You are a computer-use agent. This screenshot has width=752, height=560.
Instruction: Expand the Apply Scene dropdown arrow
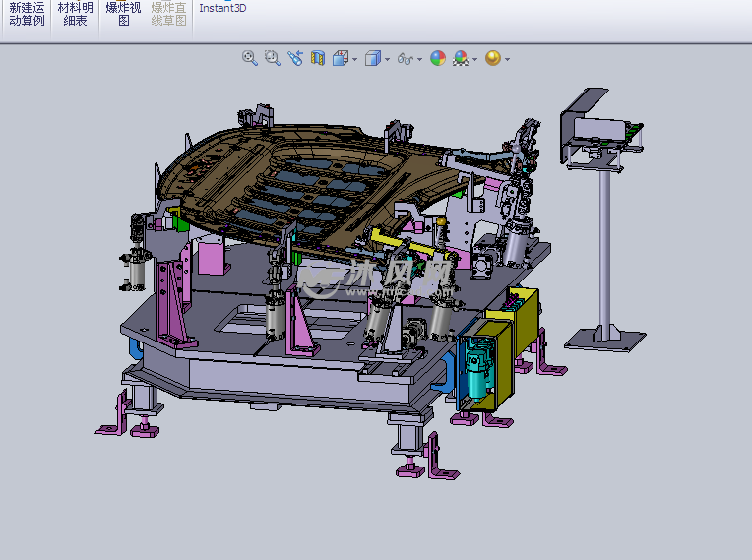point(475,60)
